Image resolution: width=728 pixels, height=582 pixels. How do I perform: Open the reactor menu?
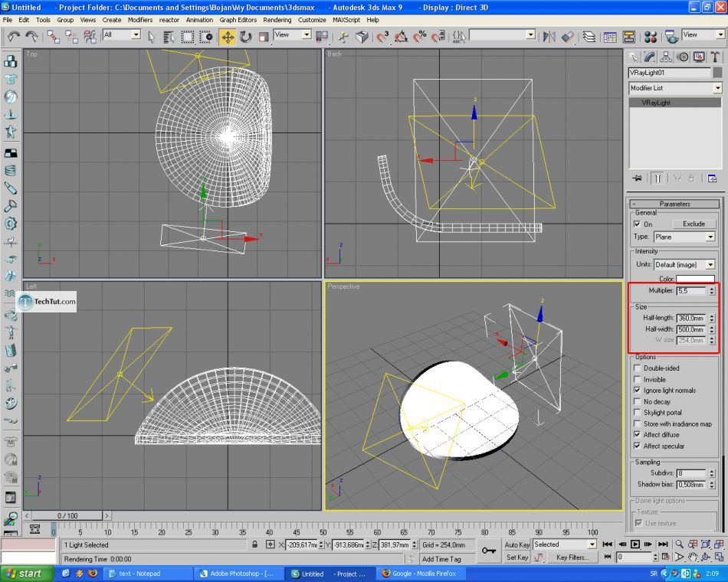click(x=169, y=20)
